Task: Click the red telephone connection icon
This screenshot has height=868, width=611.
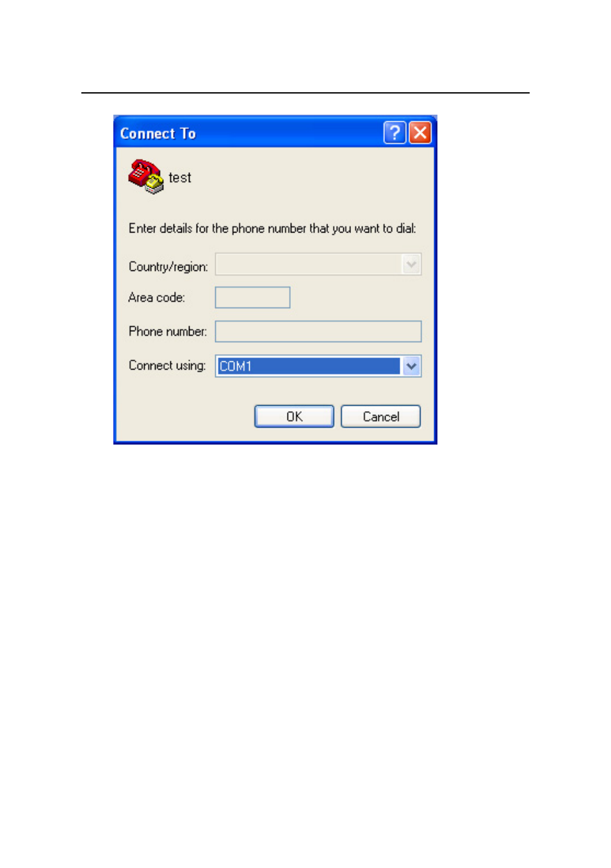Action: click(x=145, y=177)
